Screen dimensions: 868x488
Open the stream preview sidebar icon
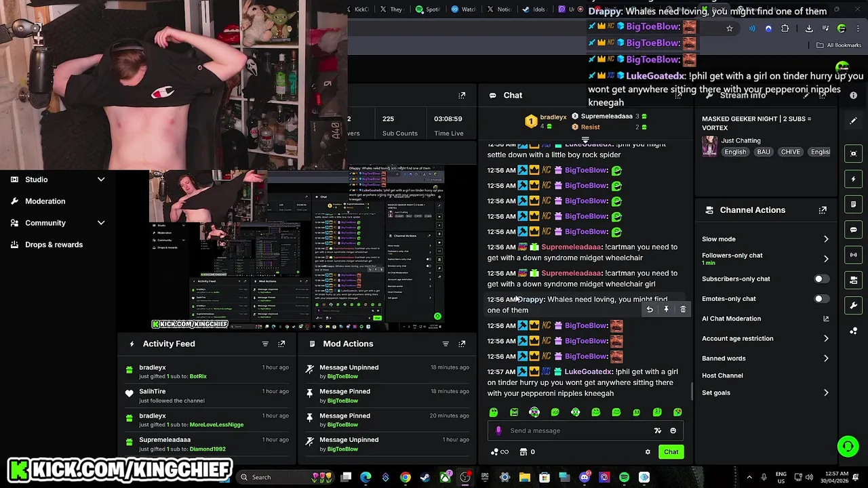[853, 154]
